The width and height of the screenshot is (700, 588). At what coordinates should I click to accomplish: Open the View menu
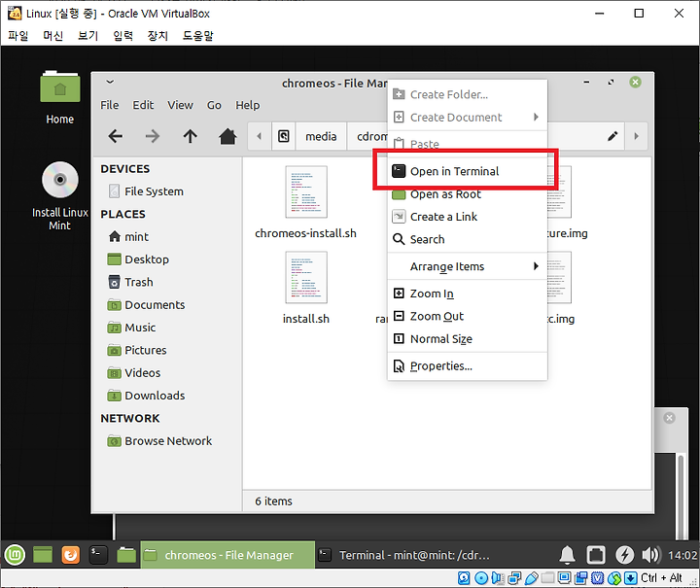pos(181,105)
